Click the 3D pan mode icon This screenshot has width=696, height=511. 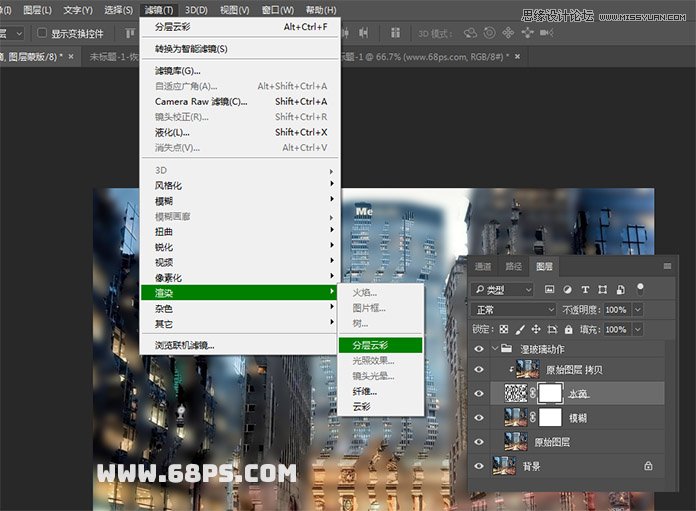click(508, 33)
